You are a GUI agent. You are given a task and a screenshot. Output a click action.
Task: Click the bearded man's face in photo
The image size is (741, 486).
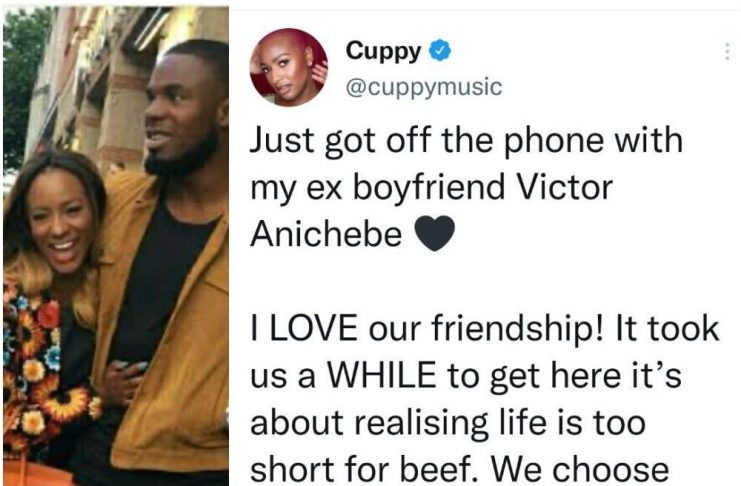tap(180, 111)
